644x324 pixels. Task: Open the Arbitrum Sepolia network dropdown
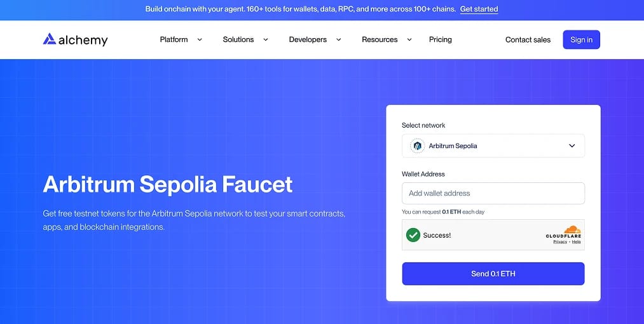pos(493,145)
